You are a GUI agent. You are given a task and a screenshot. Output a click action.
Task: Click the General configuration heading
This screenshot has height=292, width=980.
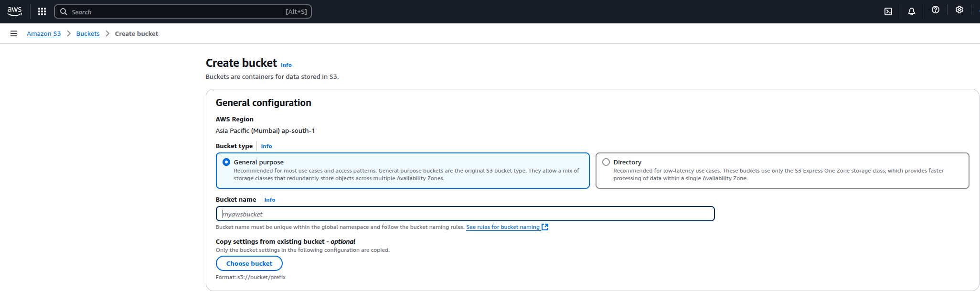click(264, 103)
